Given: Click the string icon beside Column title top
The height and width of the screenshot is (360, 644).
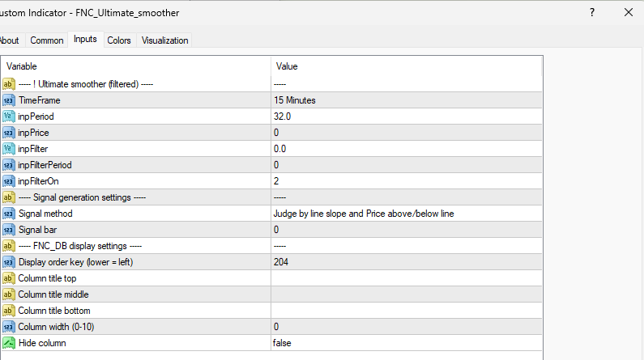Looking at the screenshot, I should [x=9, y=278].
